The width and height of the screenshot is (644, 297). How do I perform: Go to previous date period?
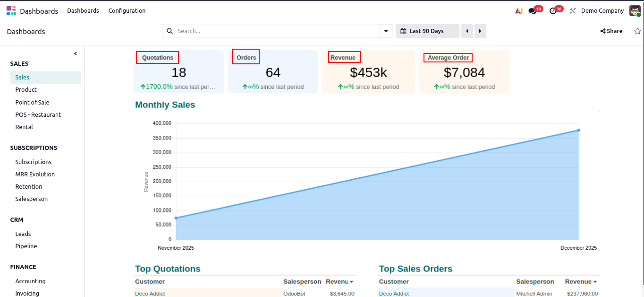[x=467, y=31]
